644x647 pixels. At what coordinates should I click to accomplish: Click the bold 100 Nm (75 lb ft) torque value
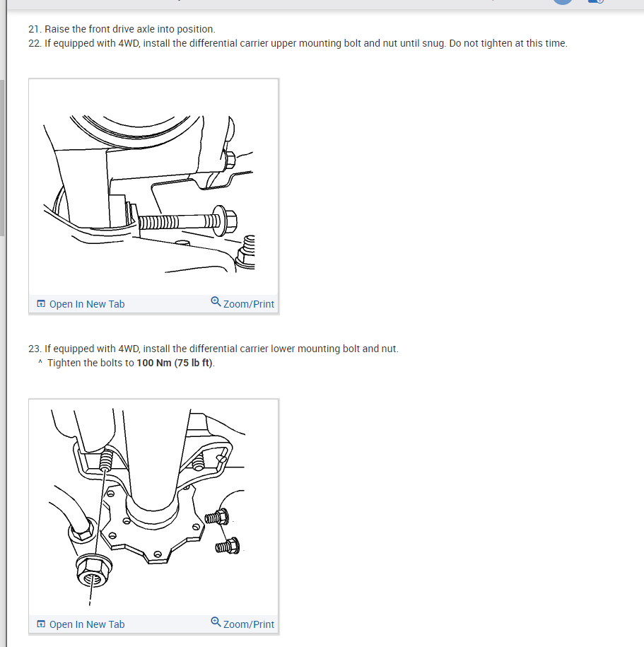[x=175, y=363]
